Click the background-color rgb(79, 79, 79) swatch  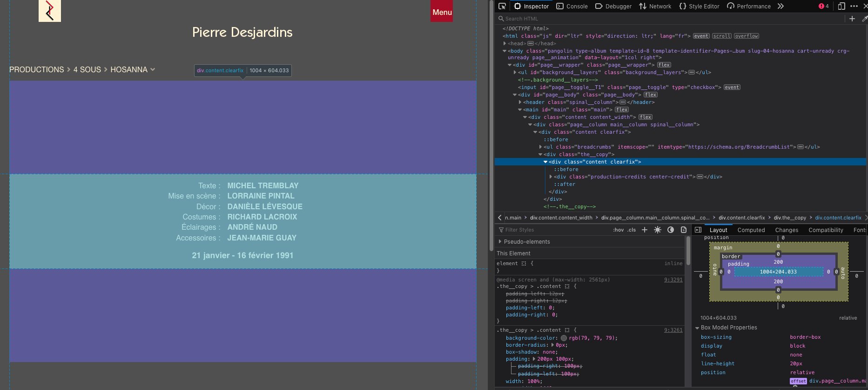click(x=564, y=338)
